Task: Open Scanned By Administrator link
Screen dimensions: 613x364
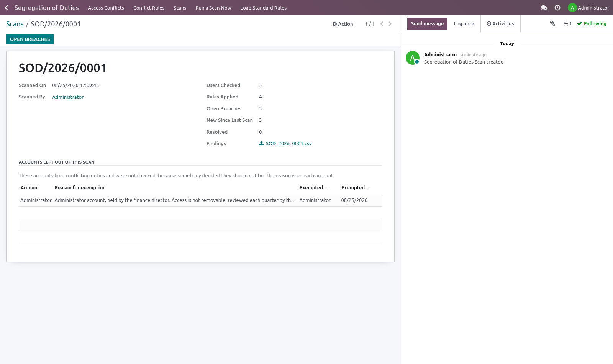Action: 68,97
